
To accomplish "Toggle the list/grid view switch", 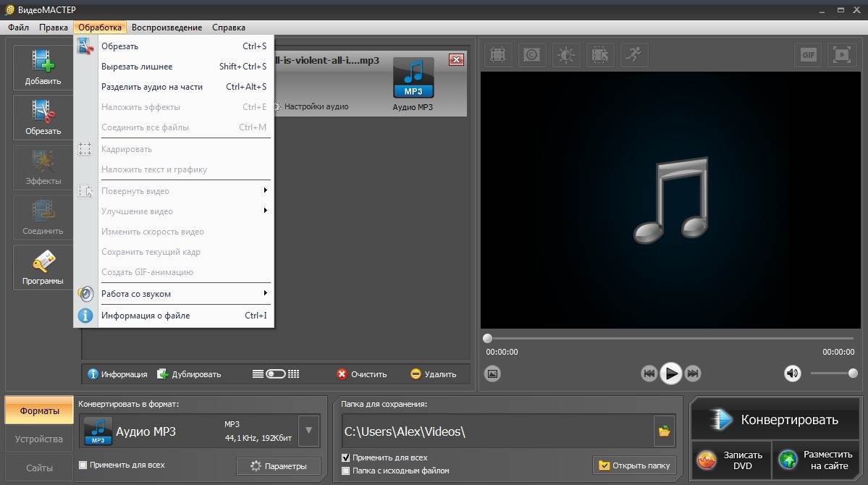I will click(276, 374).
